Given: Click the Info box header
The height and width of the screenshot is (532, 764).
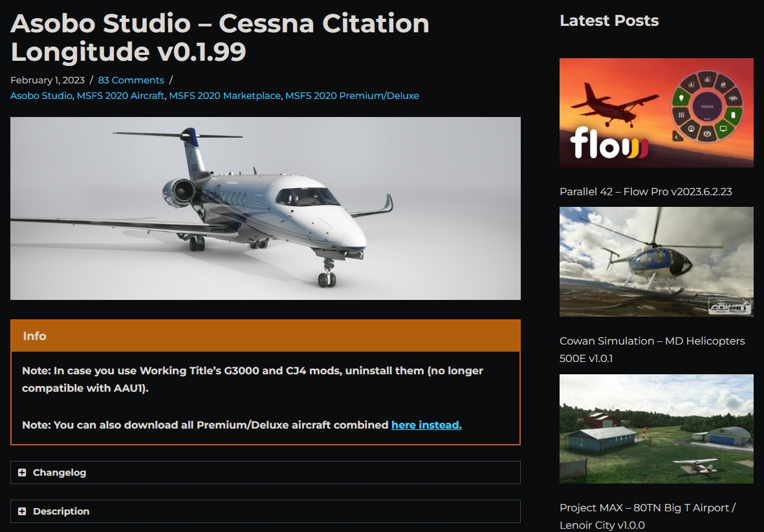Looking at the screenshot, I should coord(265,336).
